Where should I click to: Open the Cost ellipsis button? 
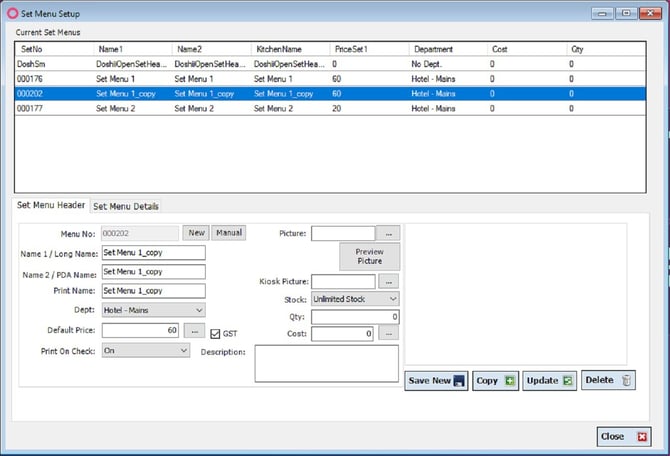click(388, 334)
